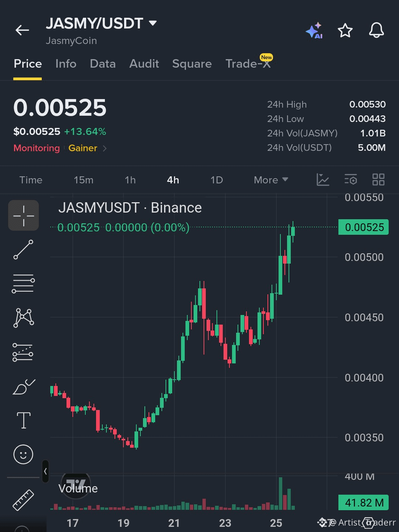Expand the More intervals dropdown
The width and height of the screenshot is (399, 532).
271,180
